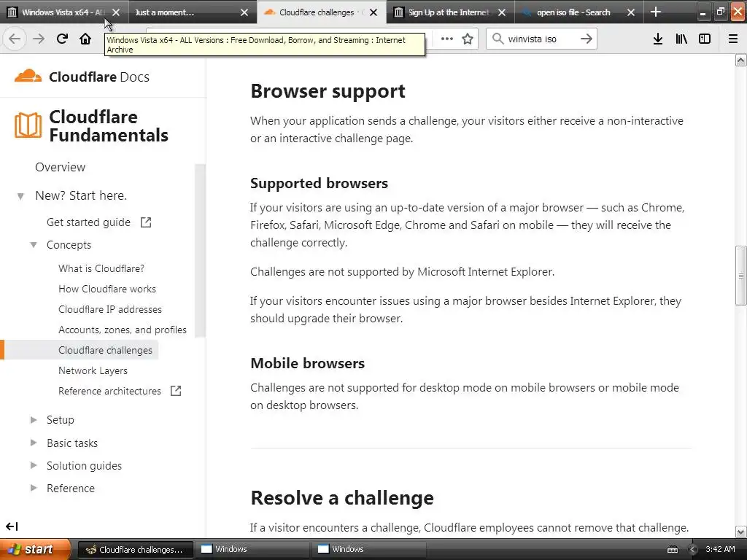Open the browser home page

point(85,39)
